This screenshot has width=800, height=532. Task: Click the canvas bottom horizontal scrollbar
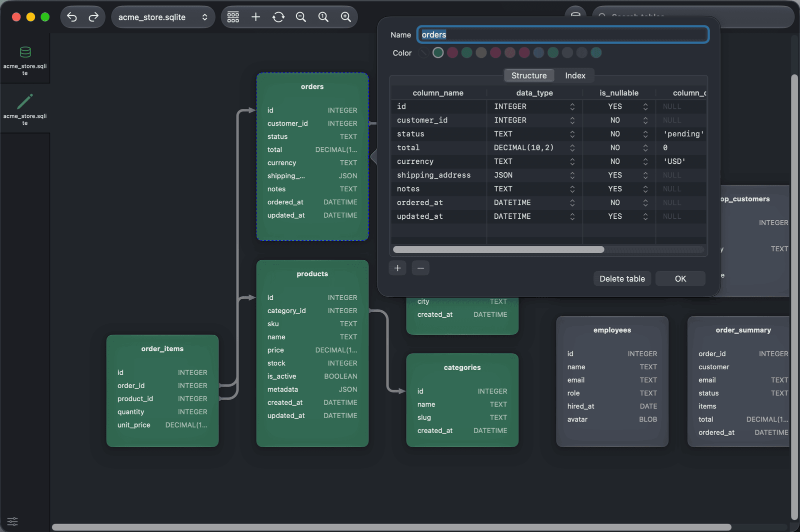pyautogui.click(x=391, y=527)
